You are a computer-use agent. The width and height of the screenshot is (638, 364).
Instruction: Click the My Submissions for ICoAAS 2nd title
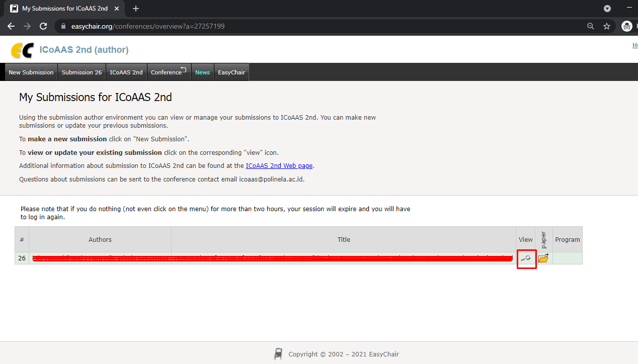point(96,97)
